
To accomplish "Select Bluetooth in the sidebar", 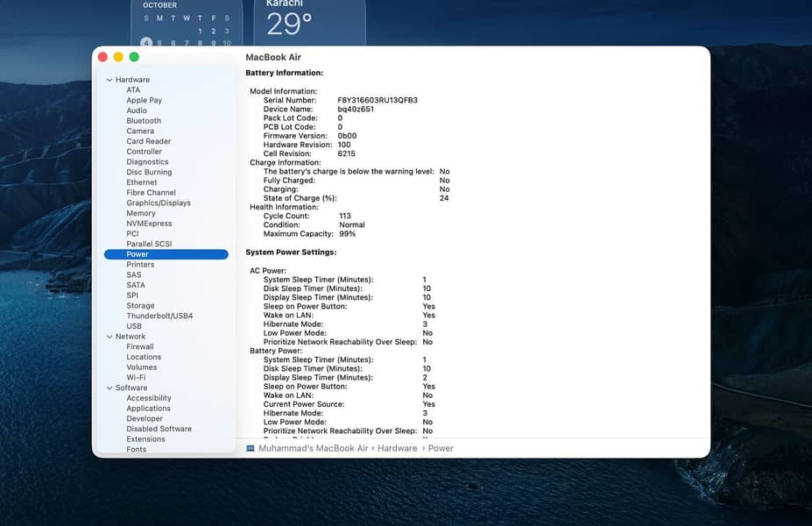I will 144,121.
